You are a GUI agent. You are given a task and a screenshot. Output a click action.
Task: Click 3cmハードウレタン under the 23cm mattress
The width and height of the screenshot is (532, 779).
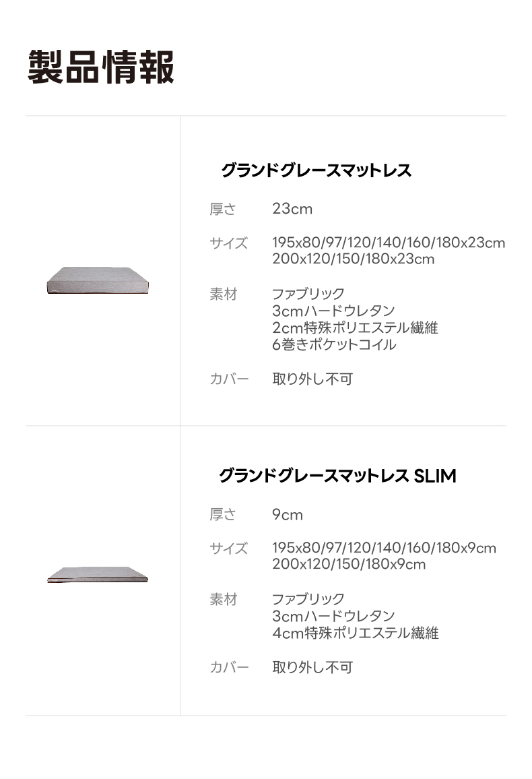[x=333, y=311]
